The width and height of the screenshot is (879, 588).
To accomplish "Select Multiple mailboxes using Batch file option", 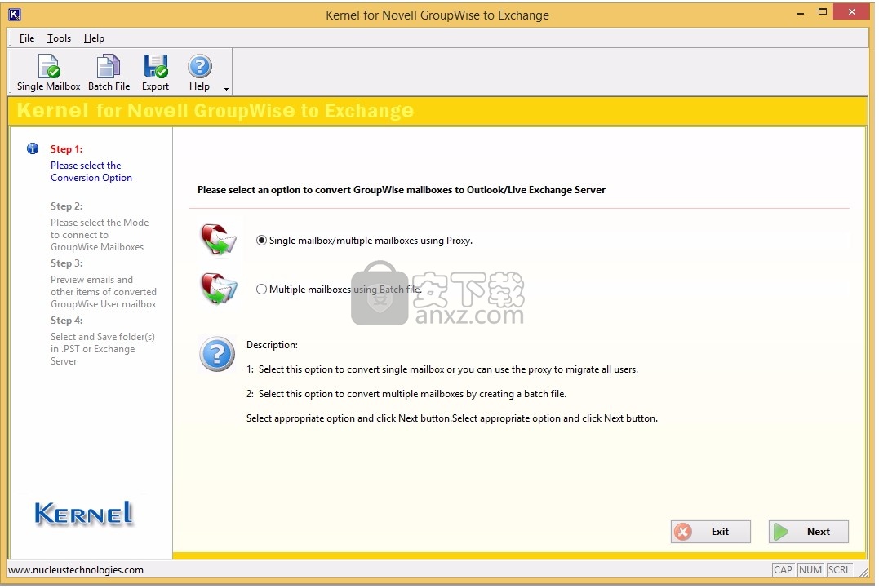I will pyautogui.click(x=262, y=290).
